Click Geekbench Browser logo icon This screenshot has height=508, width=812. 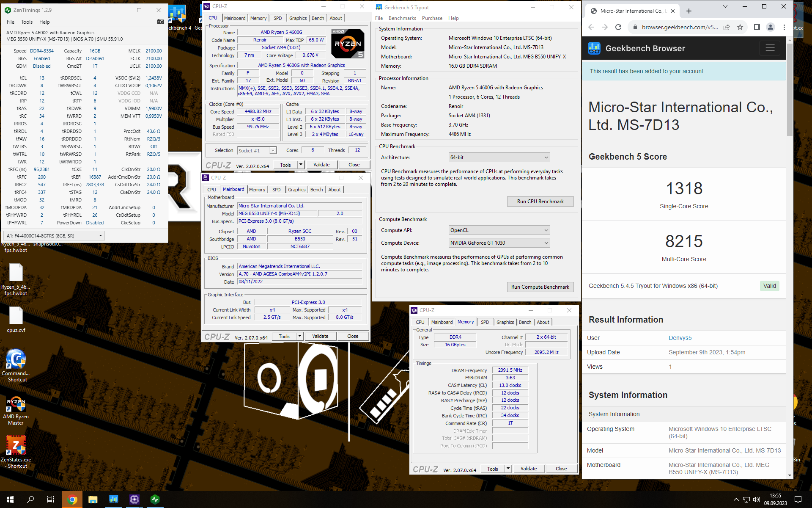coord(594,48)
